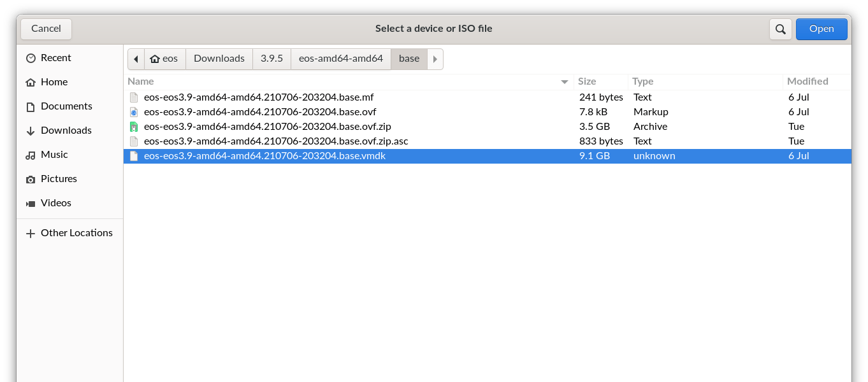Click the Documents page icon in sidebar
Screen dimensions: 868x382
pyautogui.click(x=31, y=106)
